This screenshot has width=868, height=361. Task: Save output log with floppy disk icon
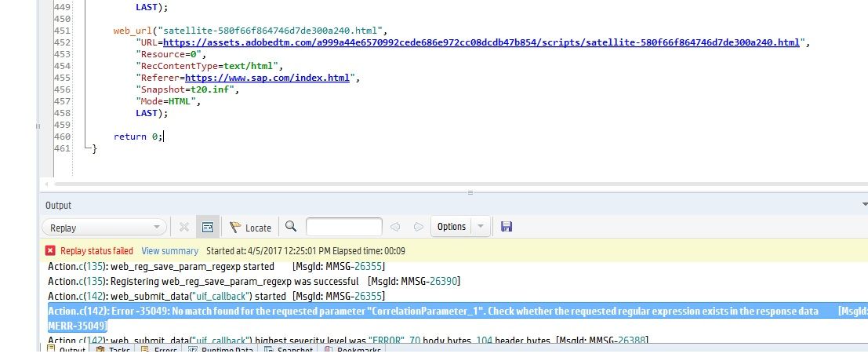click(x=506, y=228)
